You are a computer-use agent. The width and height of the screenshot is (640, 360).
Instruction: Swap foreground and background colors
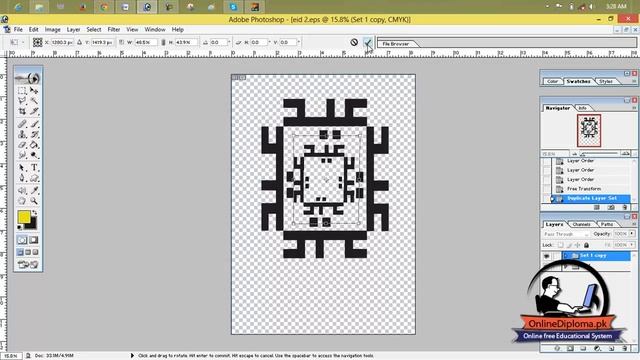coord(35,213)
